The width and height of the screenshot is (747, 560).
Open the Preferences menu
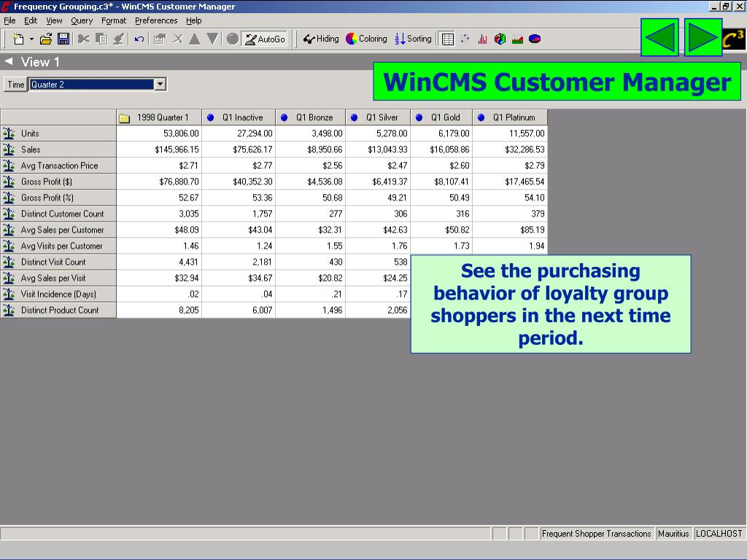click(156, 20)
